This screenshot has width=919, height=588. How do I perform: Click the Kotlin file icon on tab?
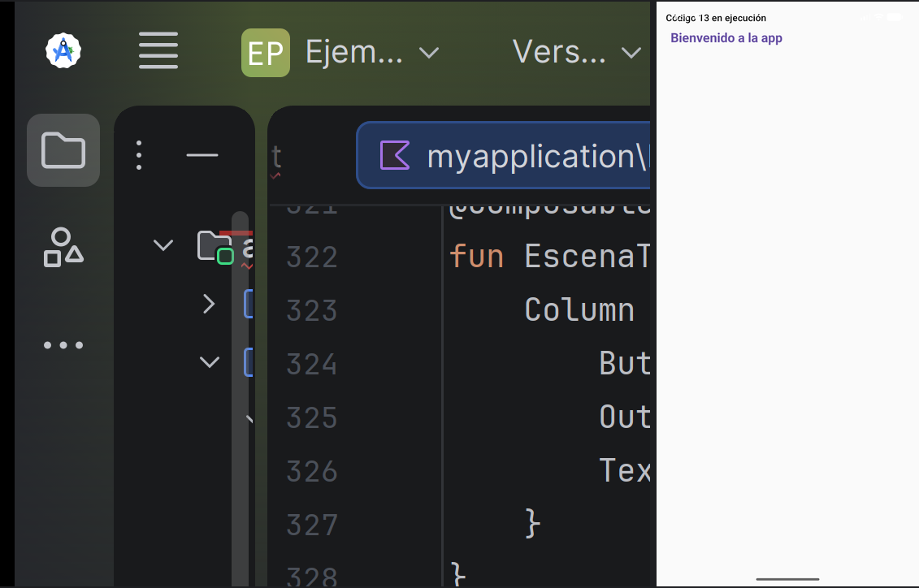coord(394,156)
